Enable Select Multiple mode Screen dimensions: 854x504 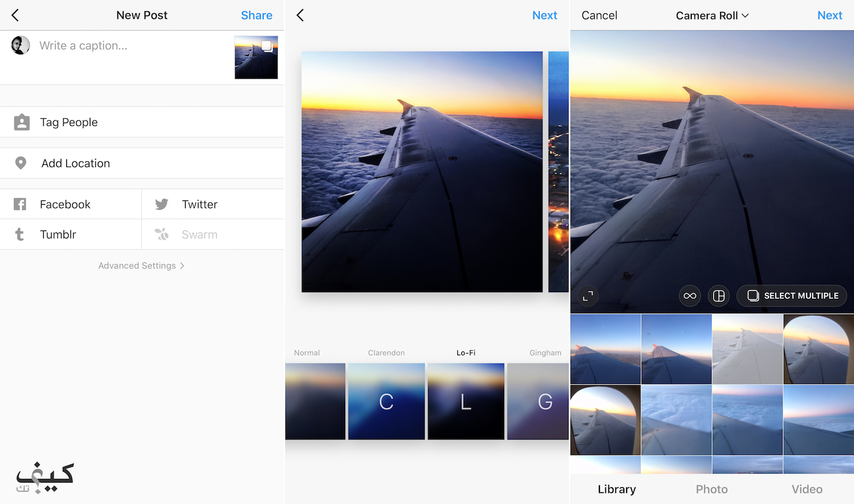pyautogui.click(x=792, y=296)
